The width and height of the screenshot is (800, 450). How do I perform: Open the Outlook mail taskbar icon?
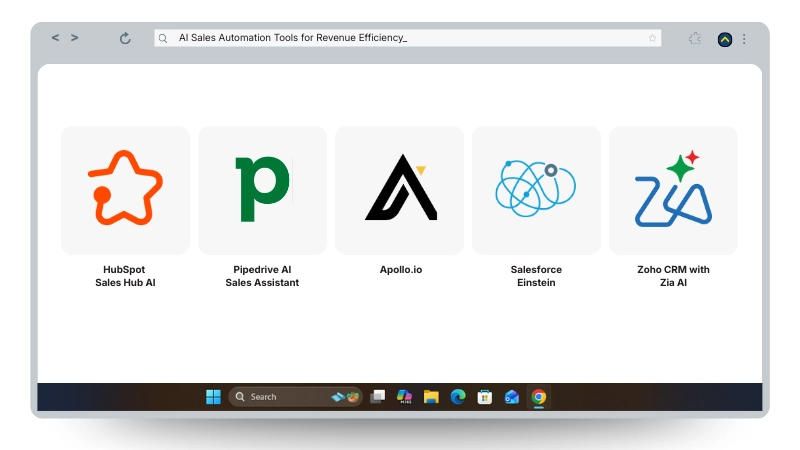click(512, 396)
